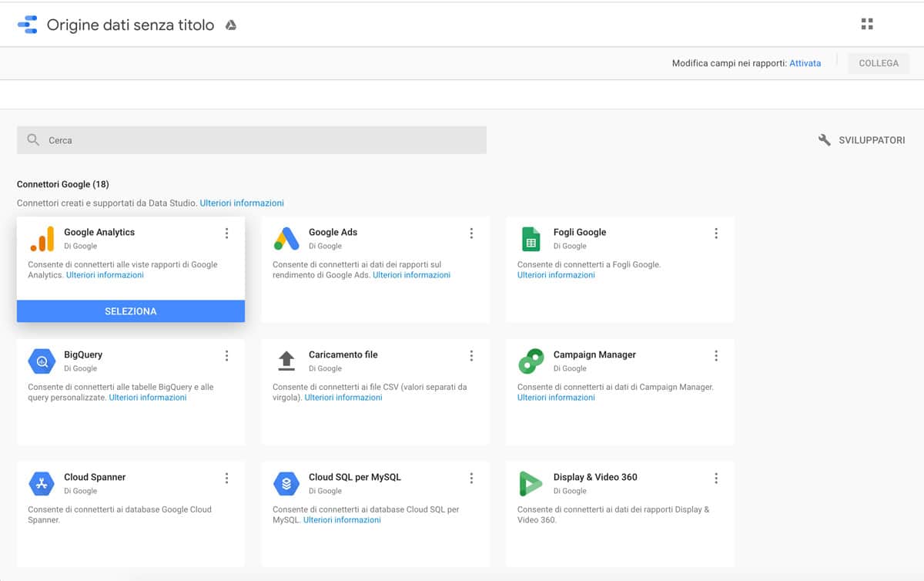Click the COLLEGA button
This screenshot has height=581, width=924.
(x=879, y=63)
